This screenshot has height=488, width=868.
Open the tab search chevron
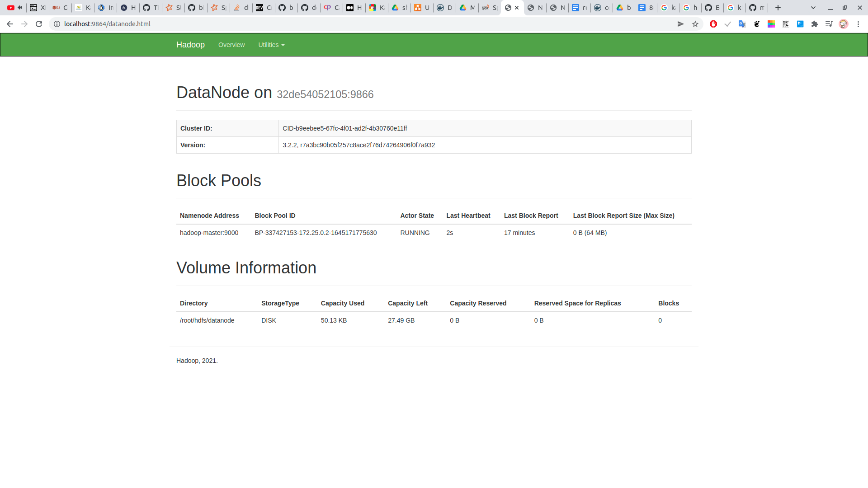pos(813,8)
